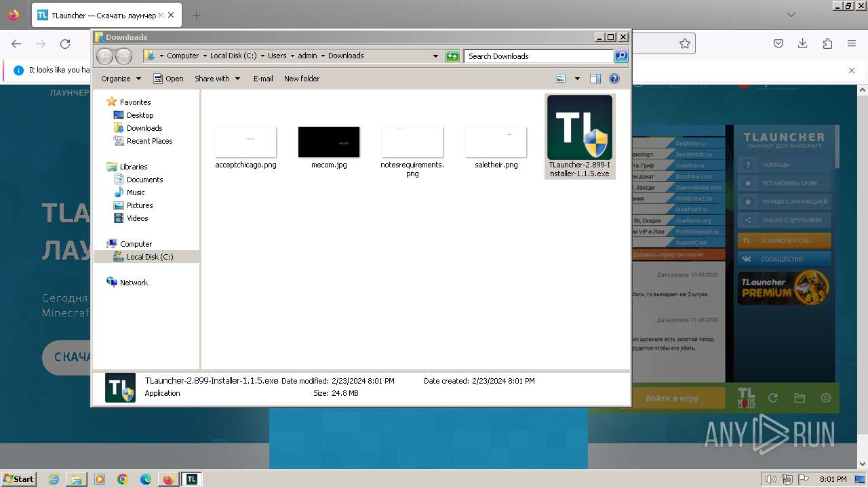Open the Pictures library
The image size is (868, 488).
[x=140, y=205]
